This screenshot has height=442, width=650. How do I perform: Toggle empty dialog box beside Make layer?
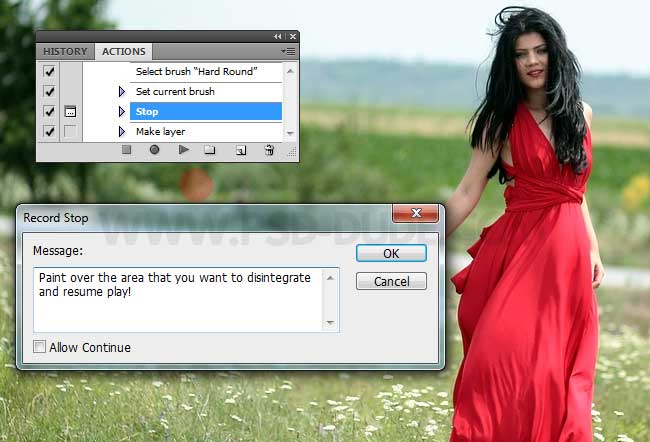coord(70,131)
